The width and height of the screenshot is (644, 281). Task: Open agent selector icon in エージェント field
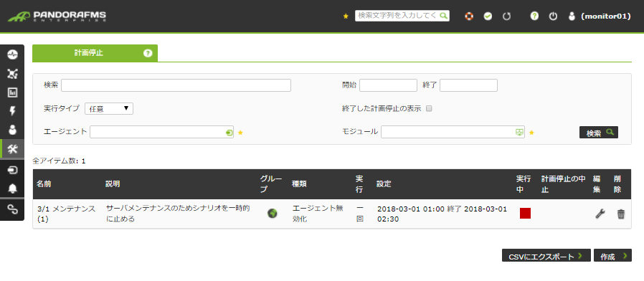click(x=229, y=133)
